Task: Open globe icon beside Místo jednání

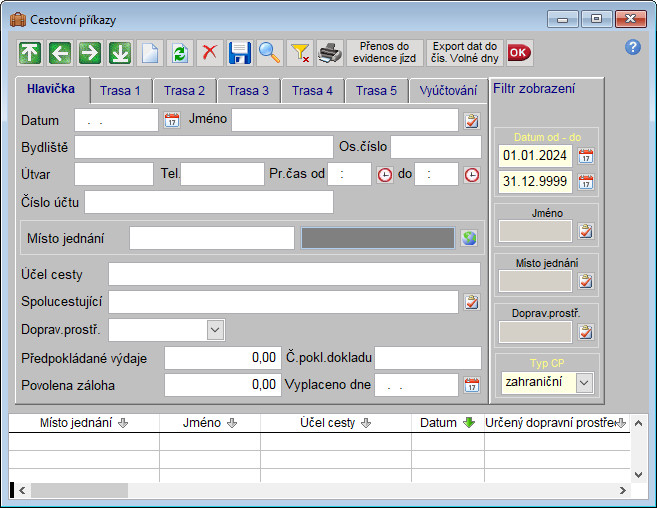Action: [469, 238]
